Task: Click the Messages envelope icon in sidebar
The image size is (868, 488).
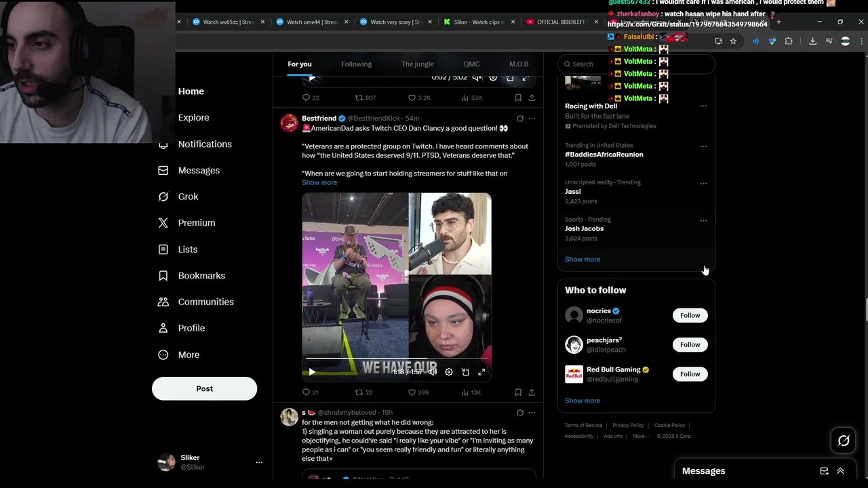Action: click(163, 170)
